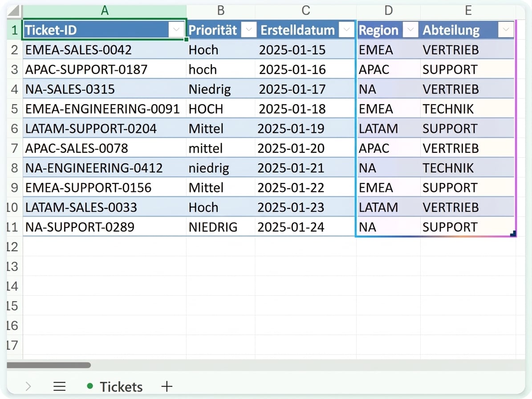Click the fill handle of cell A1
Viewport: 532px width, 399px height.
(186, 39)
